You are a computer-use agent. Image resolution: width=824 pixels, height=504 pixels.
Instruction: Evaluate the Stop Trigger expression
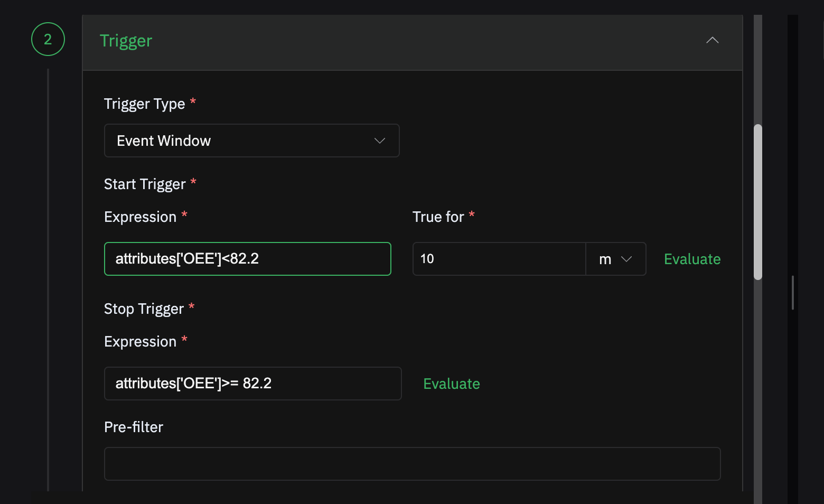pos(452,384)
